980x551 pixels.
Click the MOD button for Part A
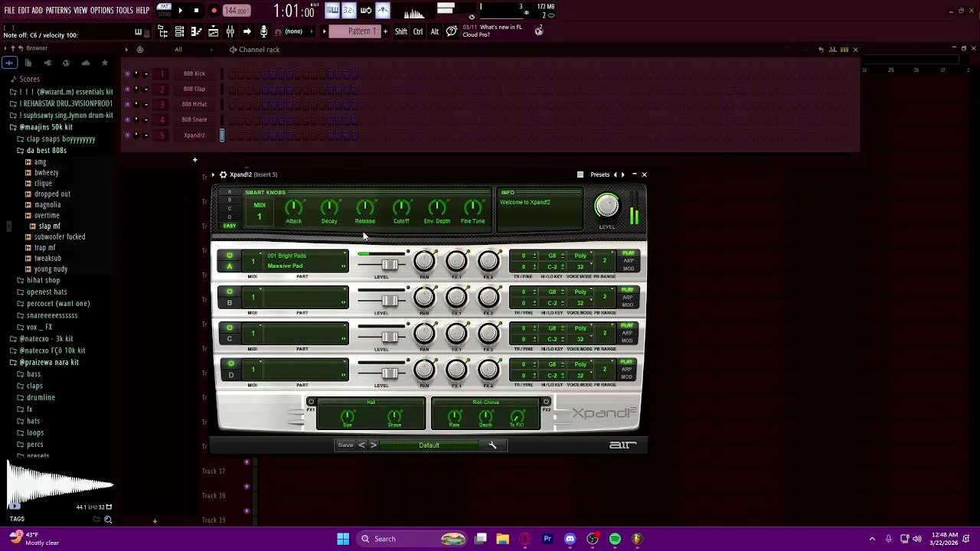click(x=628, y=269)
